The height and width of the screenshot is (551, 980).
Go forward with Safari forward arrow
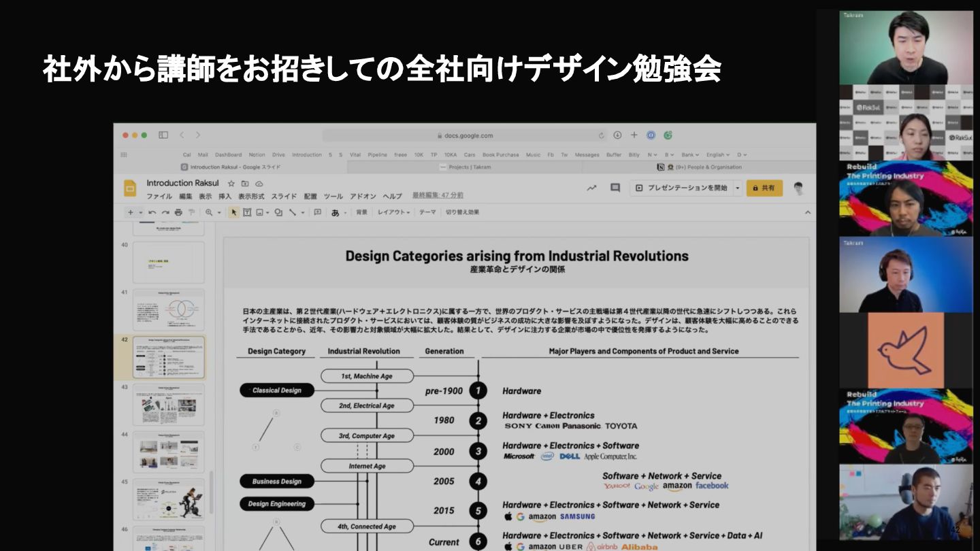click(198, 135)
